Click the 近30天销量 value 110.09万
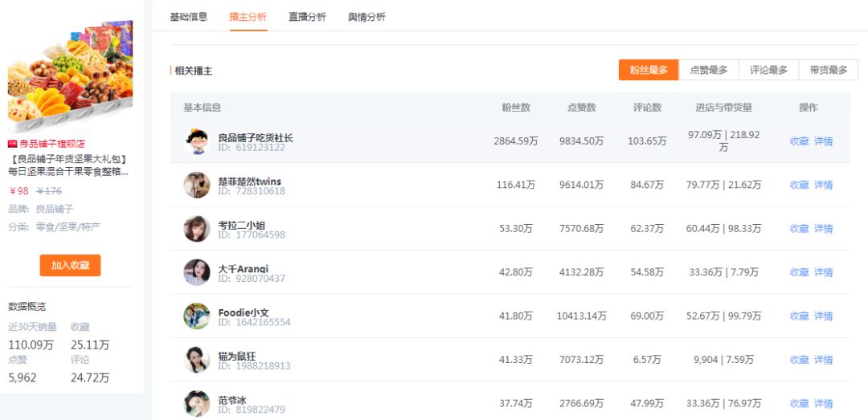The image size is (868, 420). (x=31, y=345)
